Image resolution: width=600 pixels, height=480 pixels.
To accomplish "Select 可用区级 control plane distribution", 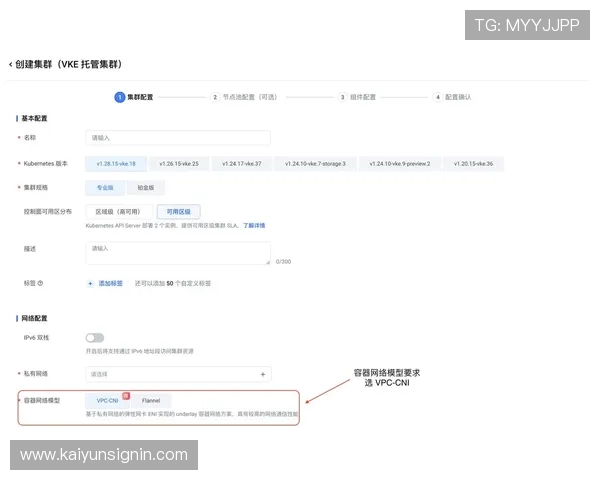I will (x=178, y=212).
